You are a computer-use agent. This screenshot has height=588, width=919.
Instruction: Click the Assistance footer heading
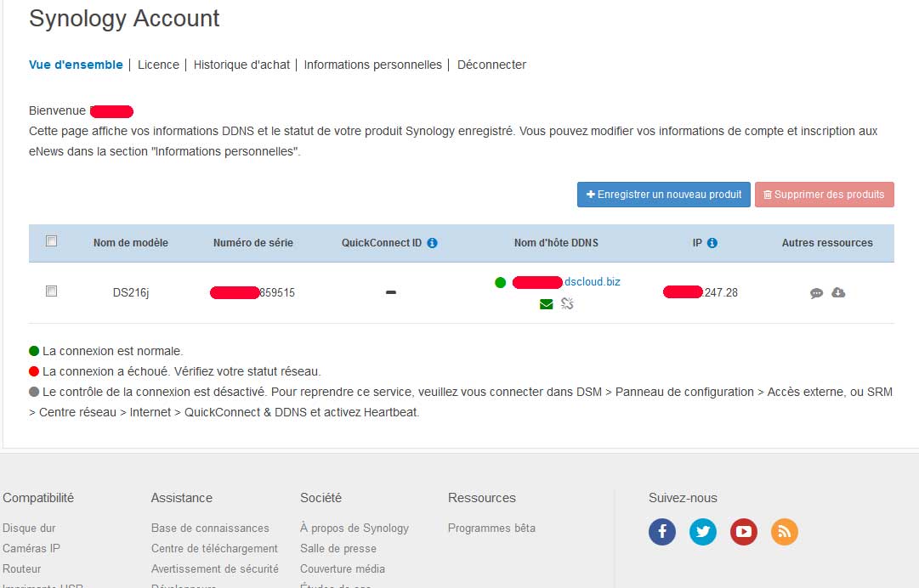pos(182,498)
